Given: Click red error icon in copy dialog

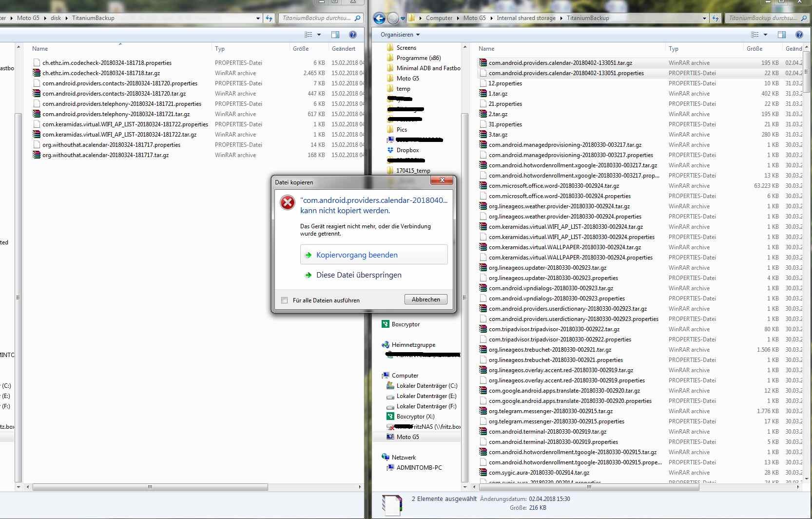Looking at the screenshot, I should point(288,202).
